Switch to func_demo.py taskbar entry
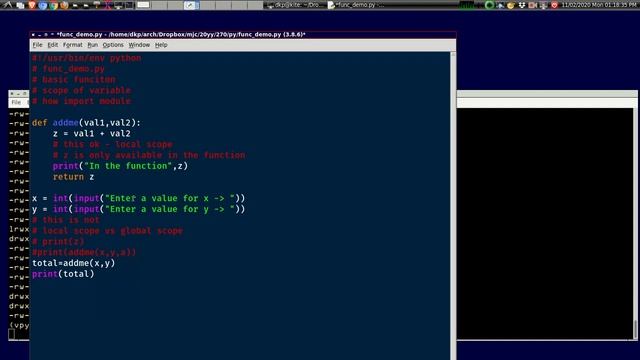Screen dimensions: 640x360 click(356, 5)
